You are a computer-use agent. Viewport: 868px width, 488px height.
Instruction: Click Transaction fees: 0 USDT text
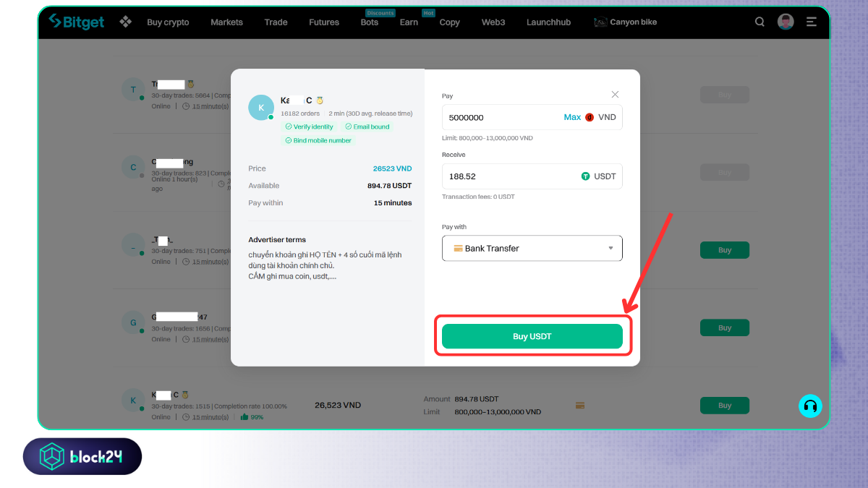[x=478, y=197]
